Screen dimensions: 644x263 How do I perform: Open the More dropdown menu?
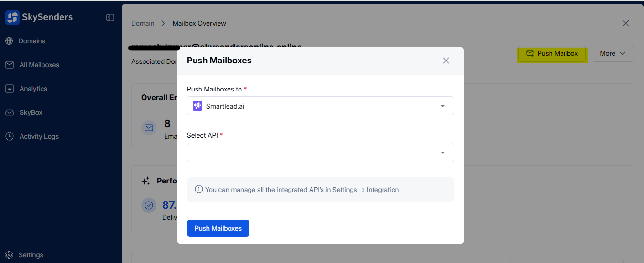point(613,53)
